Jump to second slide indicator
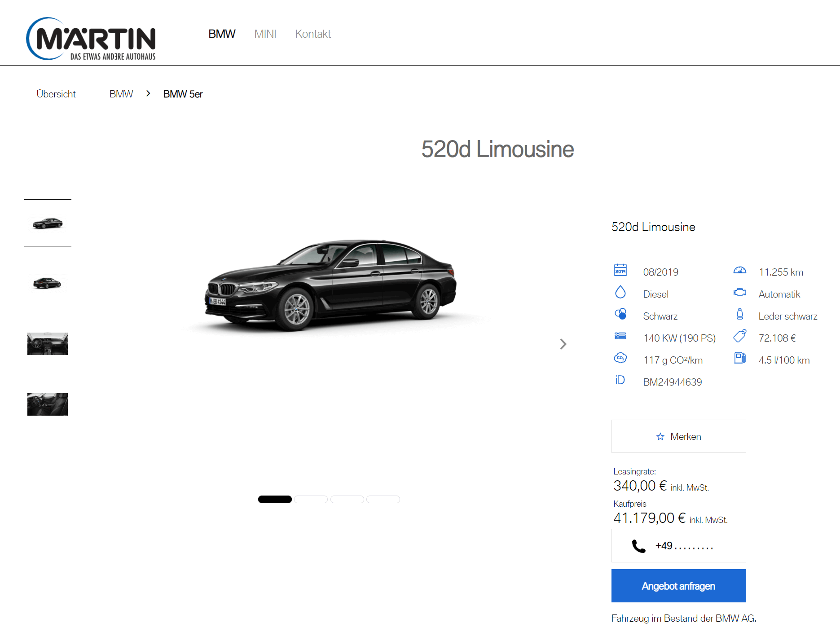Screen dimensions: 840x632 [311, 499]
